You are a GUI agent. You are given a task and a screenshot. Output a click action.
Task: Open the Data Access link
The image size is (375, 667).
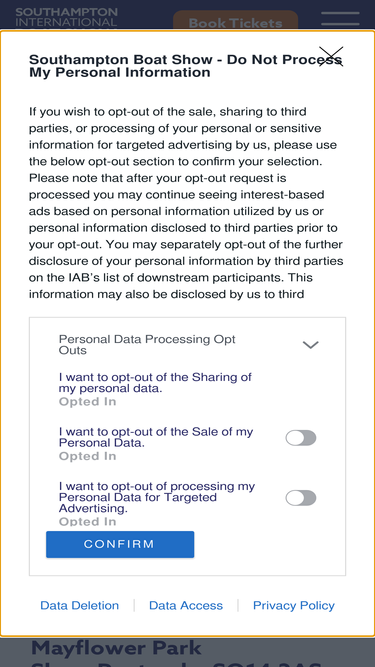186,605
